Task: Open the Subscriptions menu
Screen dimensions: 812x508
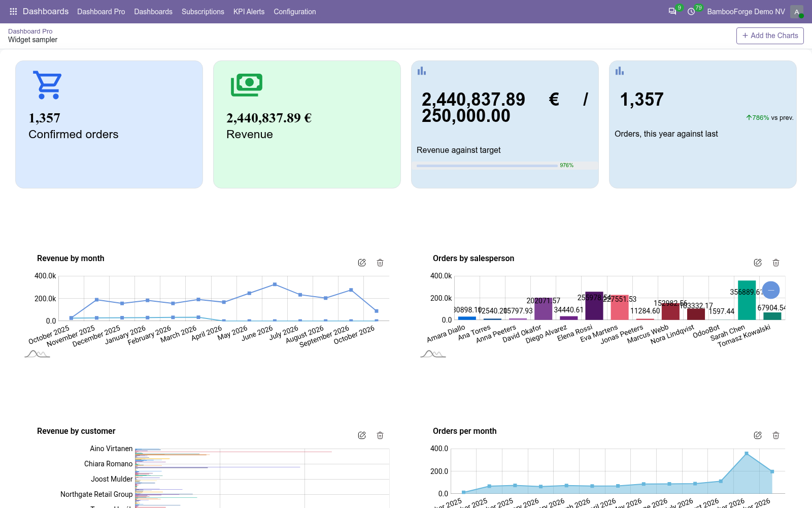Action: coord(203,12)
